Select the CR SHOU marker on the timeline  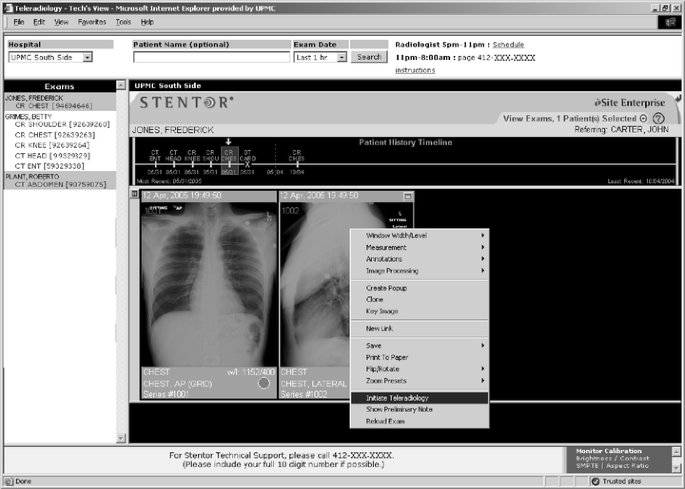coord(211,162)
